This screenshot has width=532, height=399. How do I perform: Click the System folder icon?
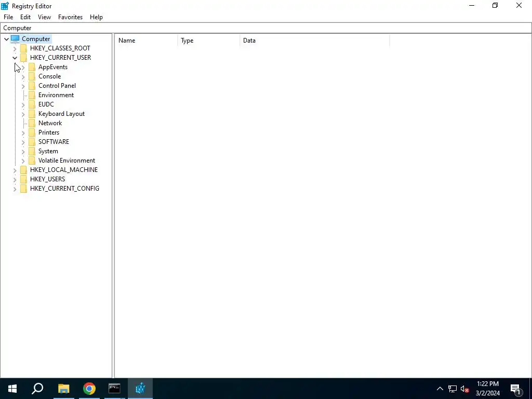[32, 151]
